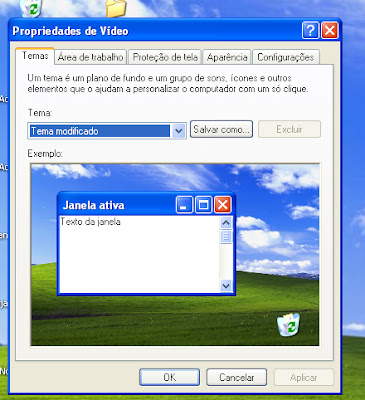Click the Janela ativa preview title bar
The height and width of the screenshot is (400, 365).
pos(147,204)
